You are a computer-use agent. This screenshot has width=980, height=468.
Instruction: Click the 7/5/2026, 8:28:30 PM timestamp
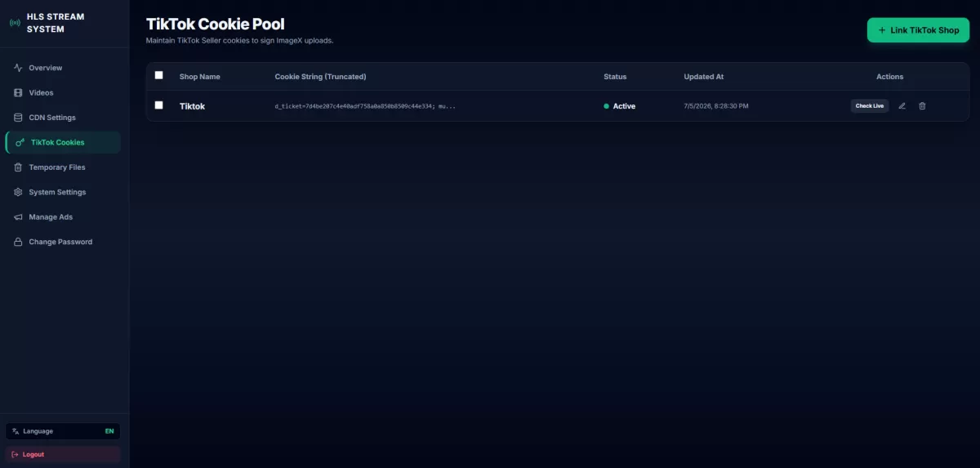pos(716,106)
